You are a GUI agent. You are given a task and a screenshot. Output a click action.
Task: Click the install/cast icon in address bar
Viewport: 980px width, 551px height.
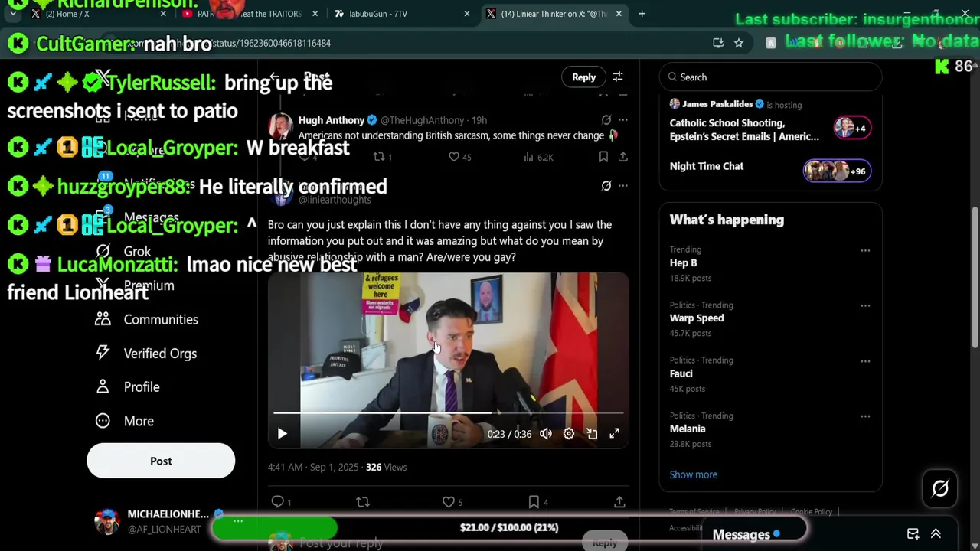point(718,43)
